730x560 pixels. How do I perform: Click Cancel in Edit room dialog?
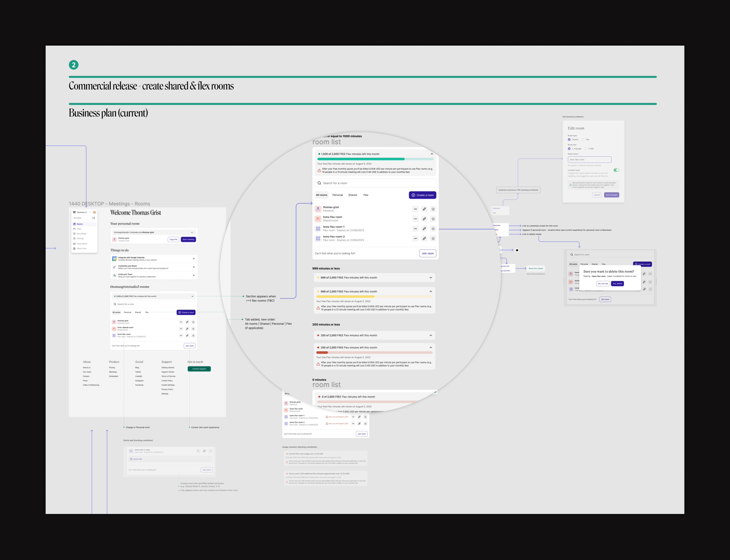click(x=597, y=195)
